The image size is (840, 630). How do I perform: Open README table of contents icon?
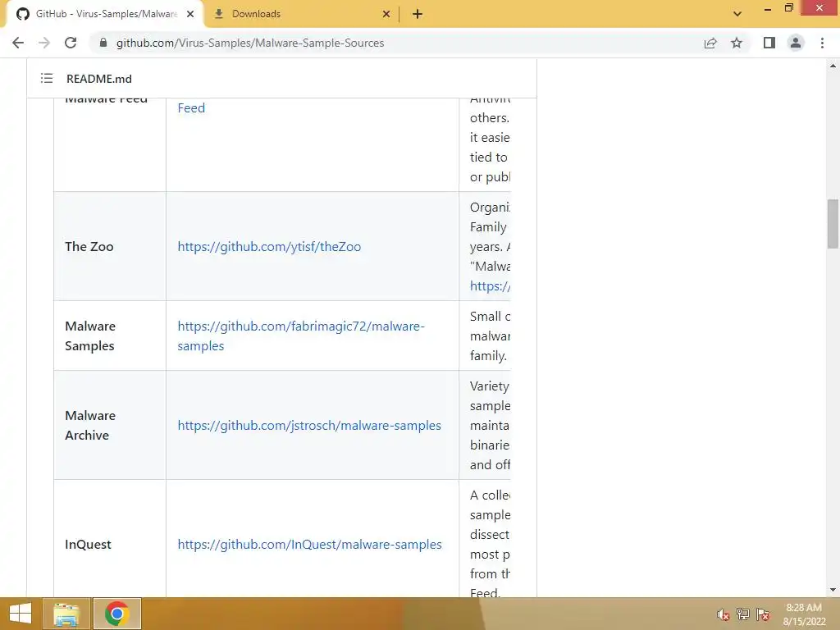pos(47,78)
